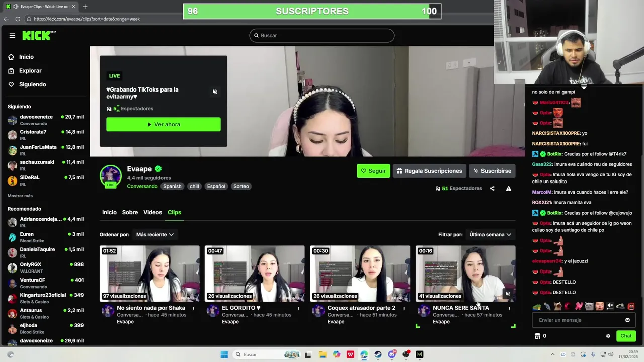This screenshot has width=644, height=362.
Task: Open DanielaTaquire recommended channel
Action: tap(45, 252)
